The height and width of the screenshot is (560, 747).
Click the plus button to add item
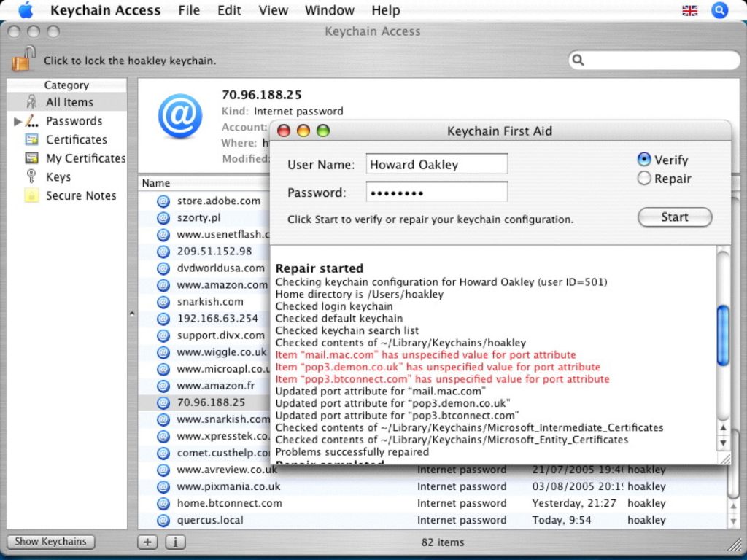click(147, 542)
